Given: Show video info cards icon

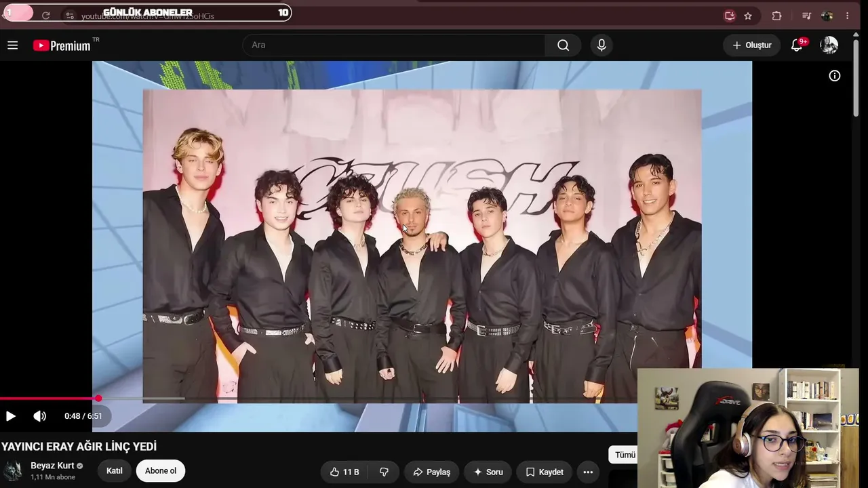Looking at the screenshot, I should pyautogui.click(x=835, y=76).
